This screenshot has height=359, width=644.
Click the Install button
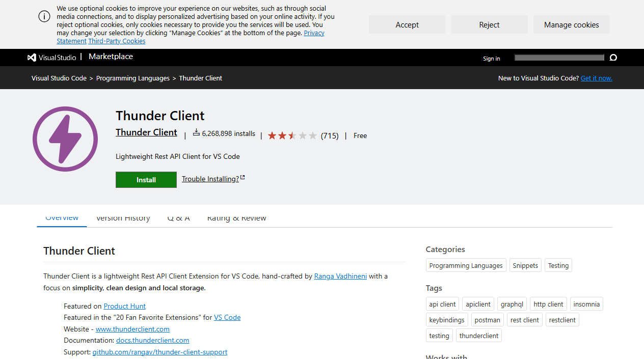[146, 180]
